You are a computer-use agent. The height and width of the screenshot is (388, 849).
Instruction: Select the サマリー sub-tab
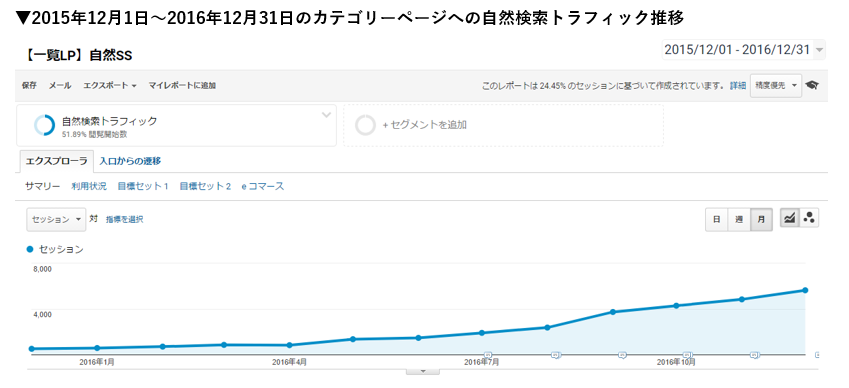(x=43, y=186)
